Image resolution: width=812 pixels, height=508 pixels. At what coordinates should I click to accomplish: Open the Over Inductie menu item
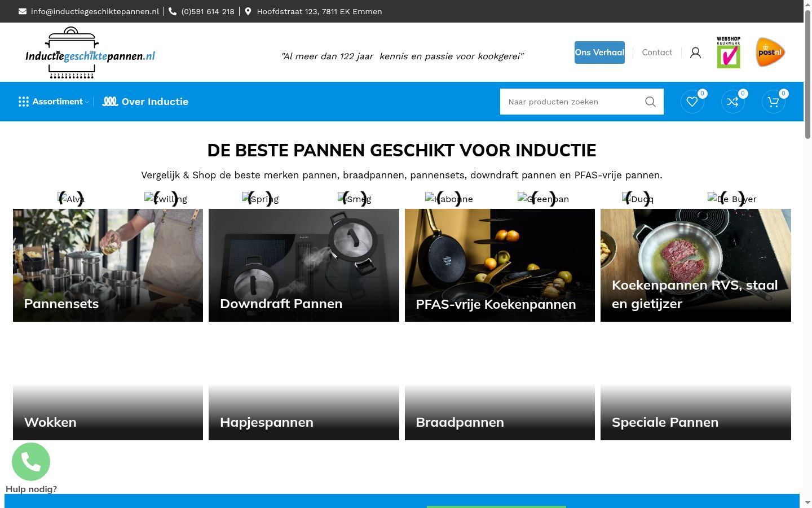(x=145, y=102)
